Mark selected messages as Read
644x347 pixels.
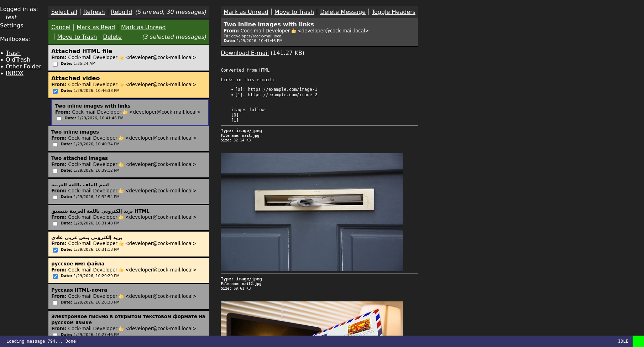coord(95,27)
